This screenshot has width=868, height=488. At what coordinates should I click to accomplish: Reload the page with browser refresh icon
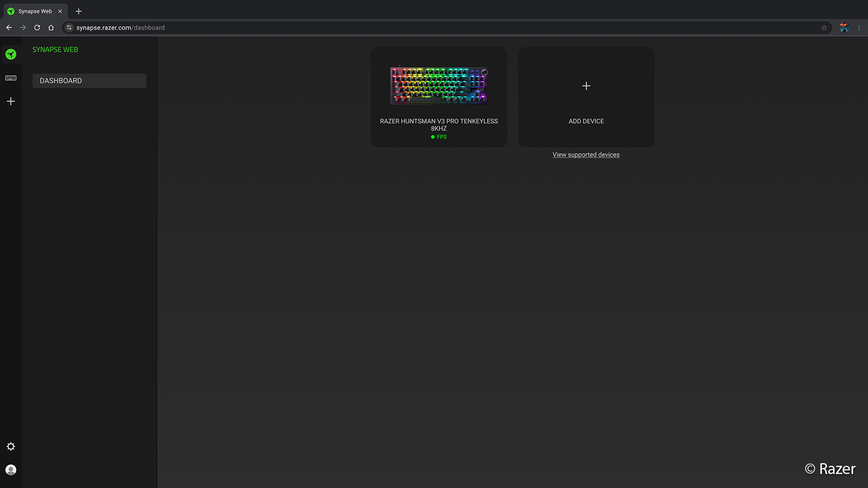pyautogui.click(x=37, y=28)
